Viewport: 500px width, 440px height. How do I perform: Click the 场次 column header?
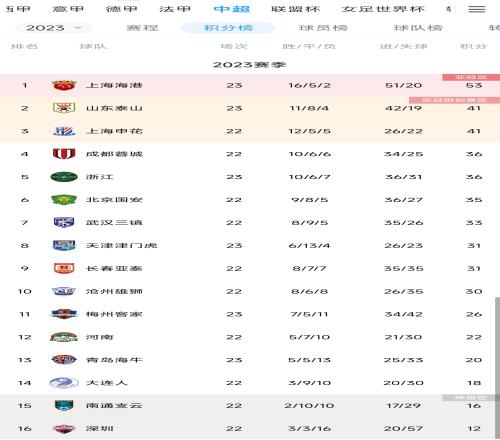(x=234, y=46)
